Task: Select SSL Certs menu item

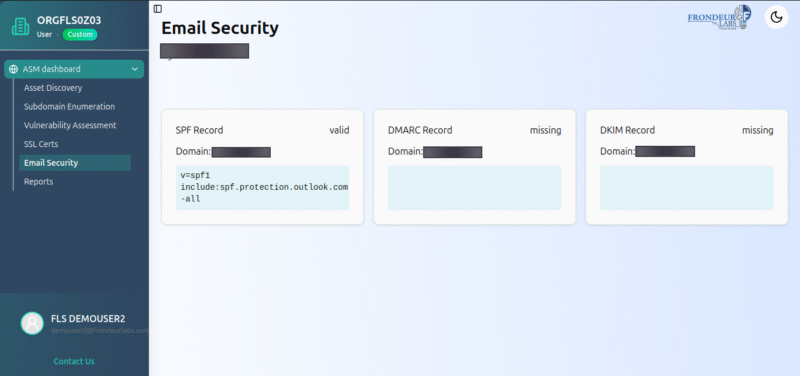Action: [41, 144]
